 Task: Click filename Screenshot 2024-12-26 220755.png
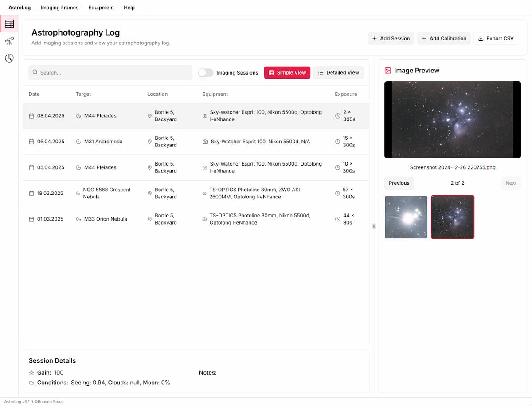(x=453, y=167)
